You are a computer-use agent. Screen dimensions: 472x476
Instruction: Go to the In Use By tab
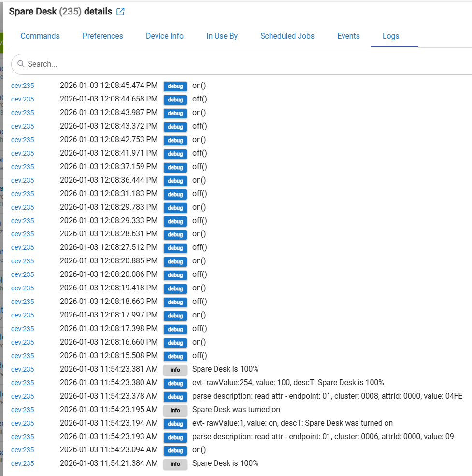pyautogui.click(x=222, y=36)
